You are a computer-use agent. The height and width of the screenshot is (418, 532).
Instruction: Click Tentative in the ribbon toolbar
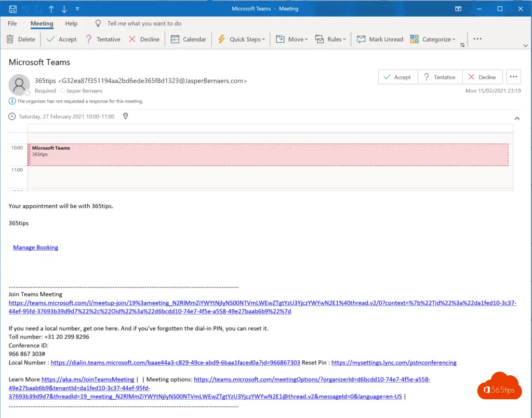click(103, 39)
